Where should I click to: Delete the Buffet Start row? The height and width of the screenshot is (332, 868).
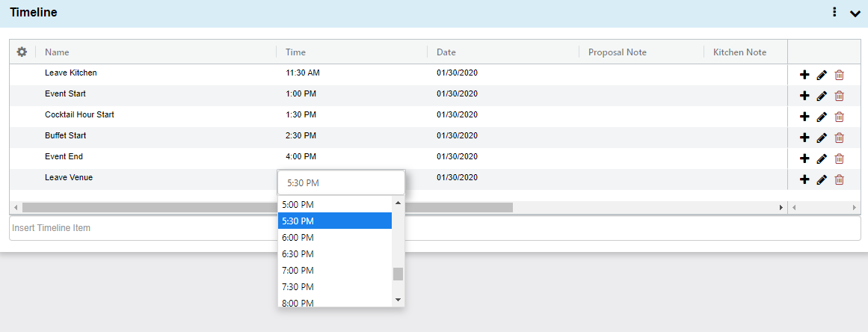(x=839, y=138)
